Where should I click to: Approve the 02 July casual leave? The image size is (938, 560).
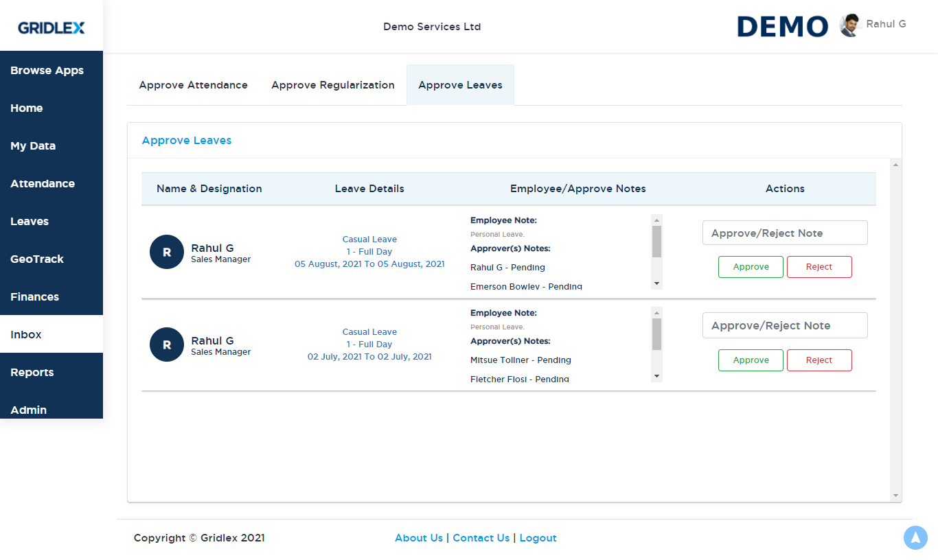pyautogui.click(x=751, y=360)
